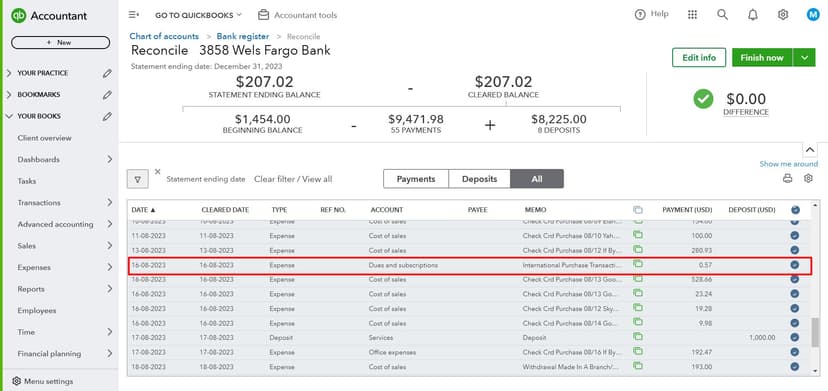Uncheck cleared circle on 19.28 row
The width and height of the screenshot is (828, 391).
(x=795, y=308)
